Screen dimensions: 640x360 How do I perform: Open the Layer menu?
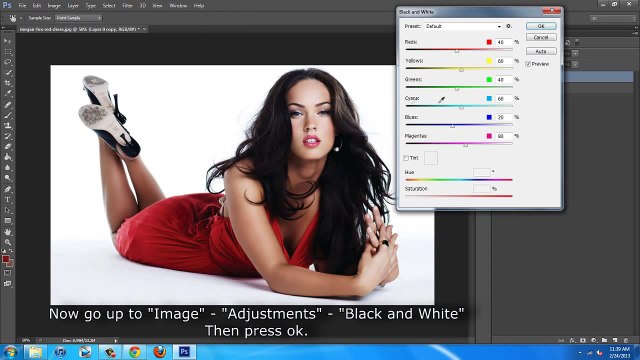coord(73,6)
